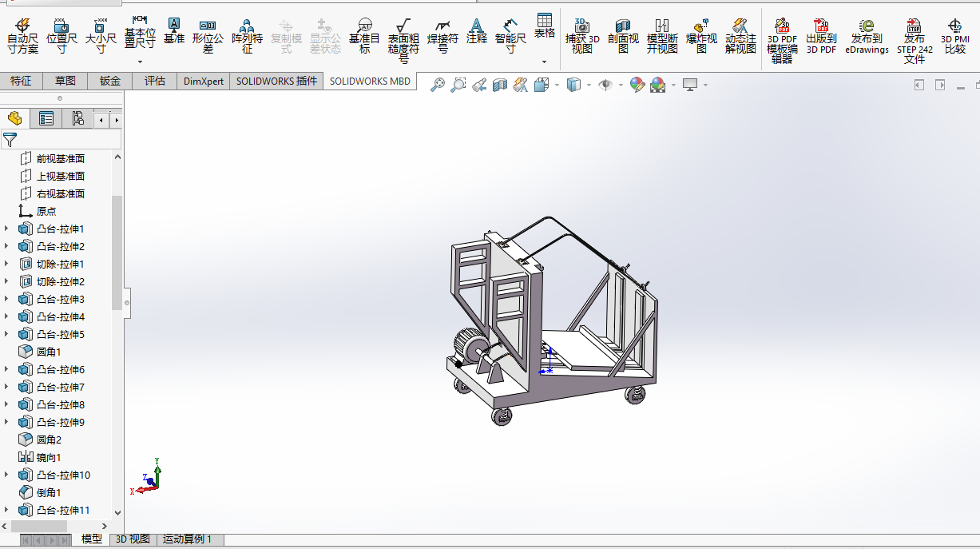
Task: Insert a Weld Symbol (焊接符号)
Action: [442, 36]
